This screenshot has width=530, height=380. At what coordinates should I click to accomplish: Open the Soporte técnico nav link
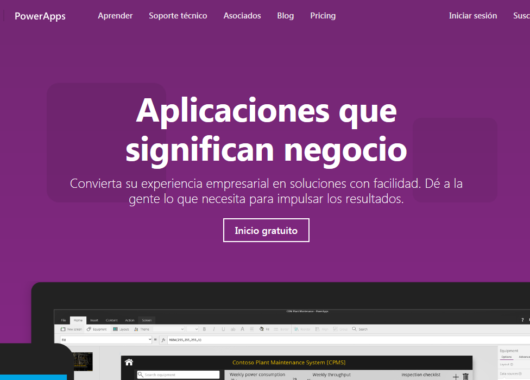[x=178, y=16]
